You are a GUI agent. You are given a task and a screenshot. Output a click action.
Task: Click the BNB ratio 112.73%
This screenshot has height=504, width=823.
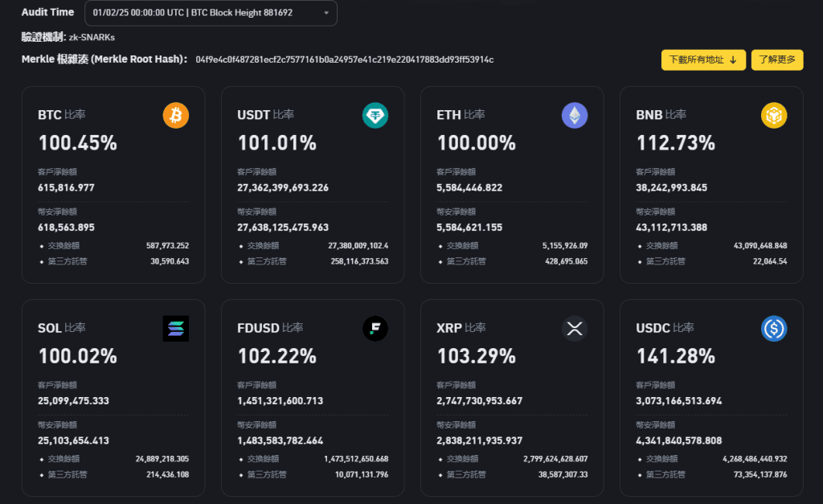(676, 143)
